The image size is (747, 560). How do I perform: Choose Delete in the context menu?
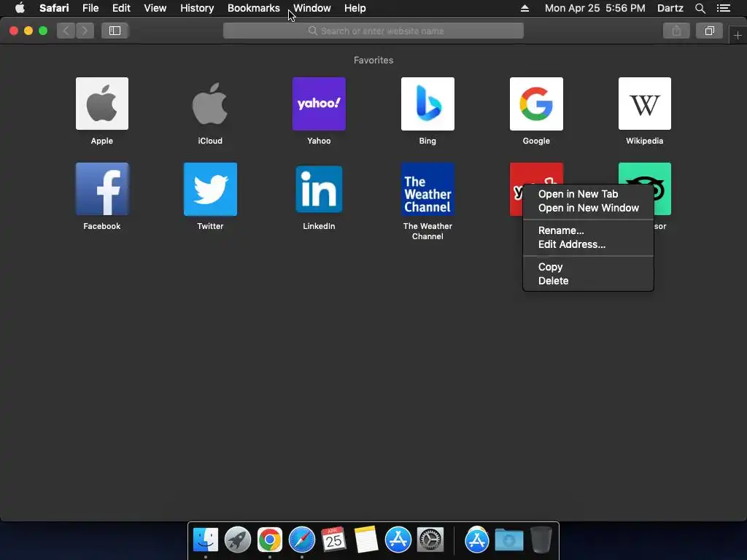click(x=589, y=281)
